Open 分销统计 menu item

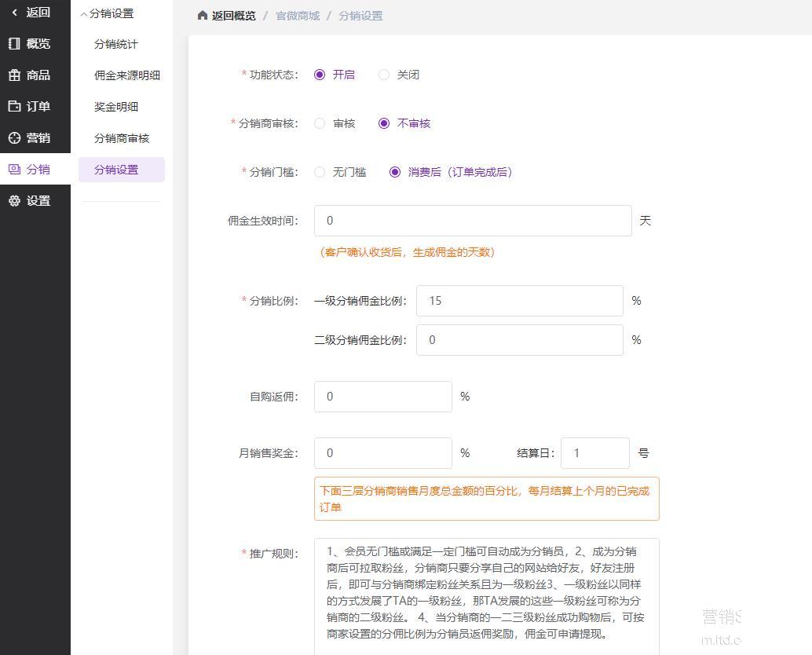(116, 44)
